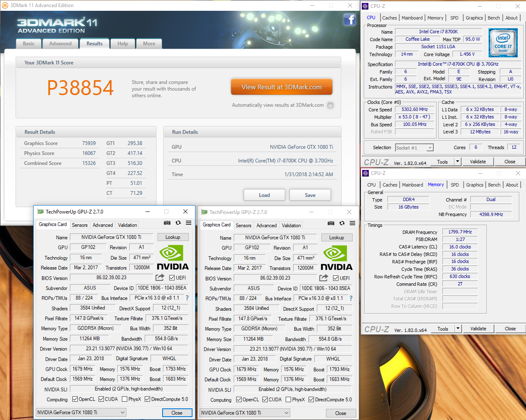This screenshot has width=526, height=420.
Task: Open the Socket #1 selection dropdown in CPU-Z
Action: click(x=414, y=147)
